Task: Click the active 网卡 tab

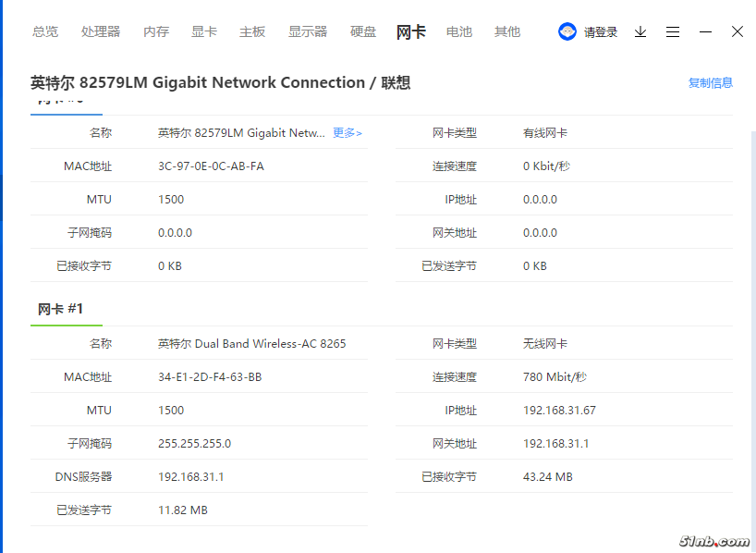Action: point(411,31)
